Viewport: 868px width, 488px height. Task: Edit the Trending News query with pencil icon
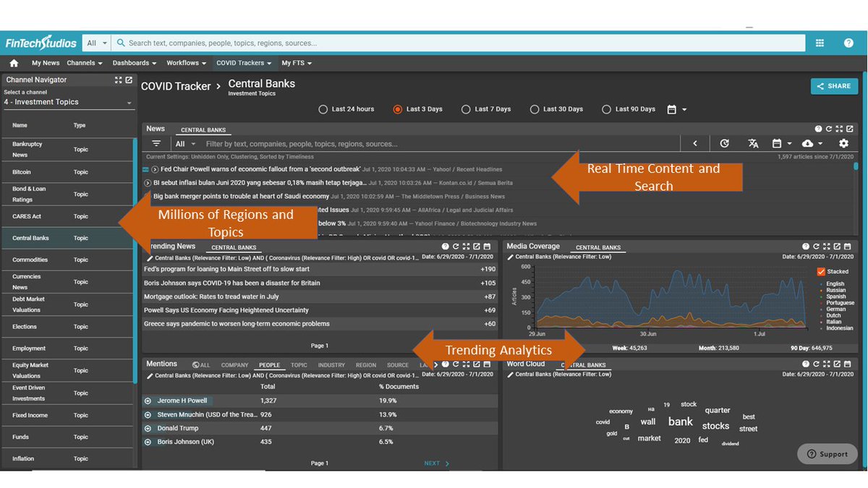pos(150,257)
